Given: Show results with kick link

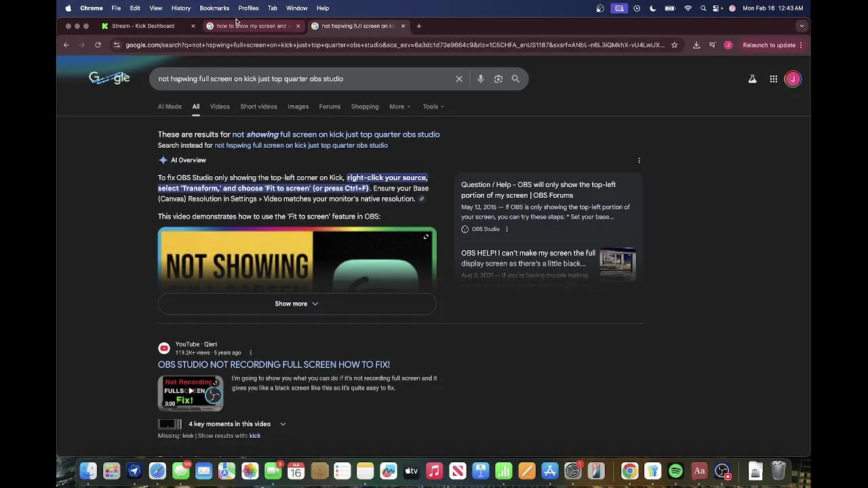Looking at the screenshot, I should pyautogui.click(x=255, y=436).
